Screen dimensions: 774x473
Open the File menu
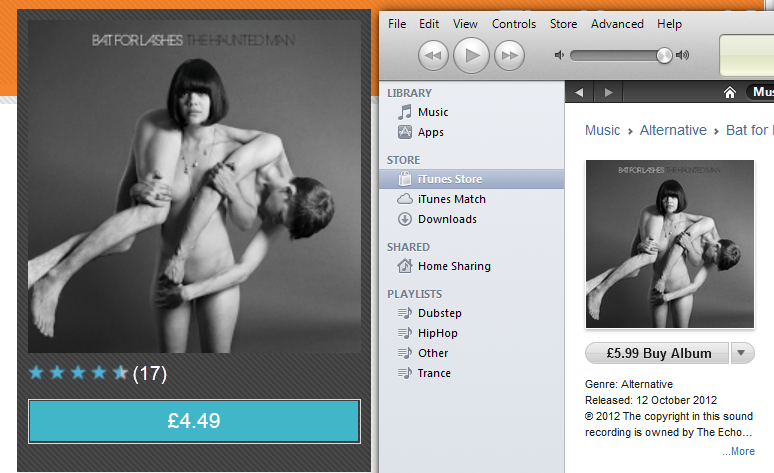pos(397,24)
